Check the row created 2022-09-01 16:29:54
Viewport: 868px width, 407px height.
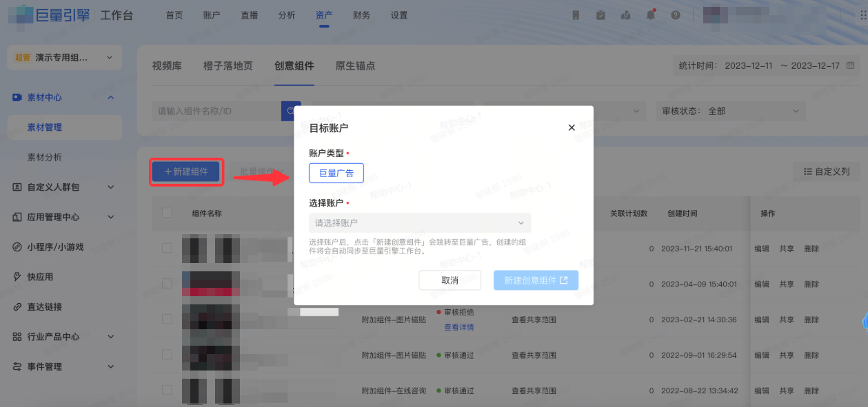pyautogui.click(x=167, y=355)
